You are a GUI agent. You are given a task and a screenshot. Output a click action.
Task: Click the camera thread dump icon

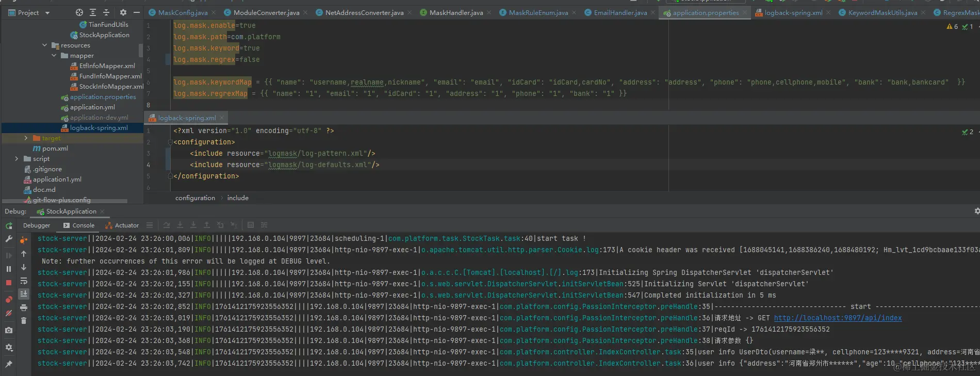9,330
